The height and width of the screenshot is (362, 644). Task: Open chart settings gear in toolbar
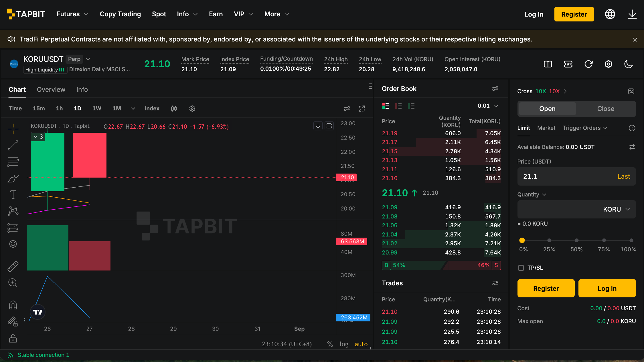192,108
